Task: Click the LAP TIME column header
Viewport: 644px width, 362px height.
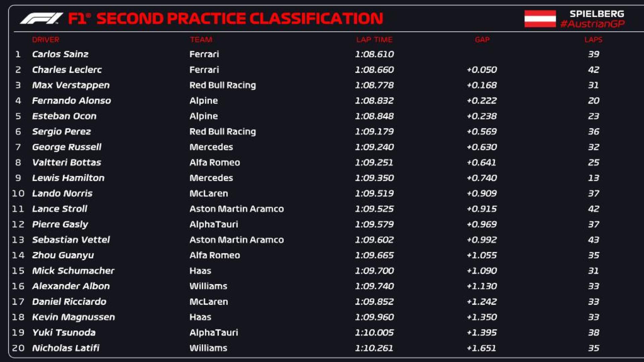Action: 374,40
